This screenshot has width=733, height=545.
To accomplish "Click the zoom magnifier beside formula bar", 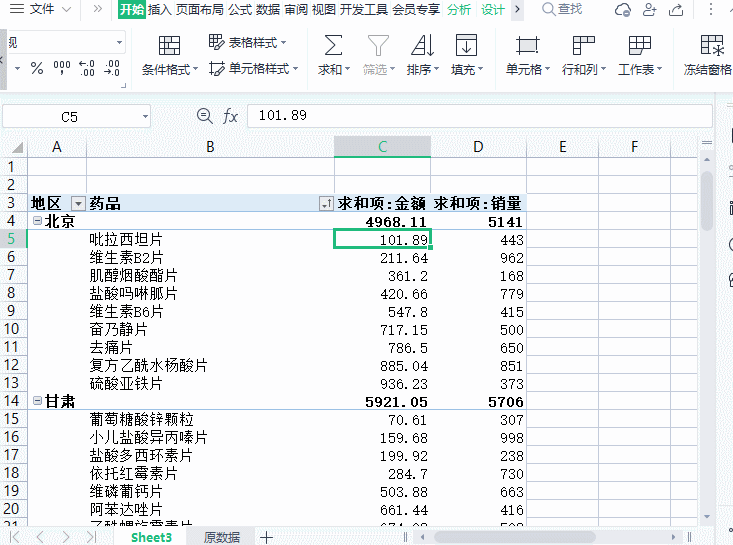I will click(x=205, y=116).
